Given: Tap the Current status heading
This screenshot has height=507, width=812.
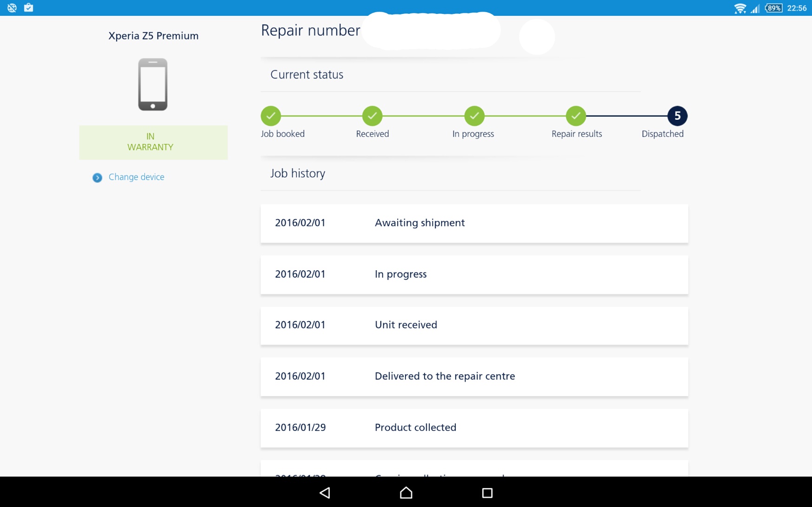Looking at the screenshot, I should pos(307,74).
